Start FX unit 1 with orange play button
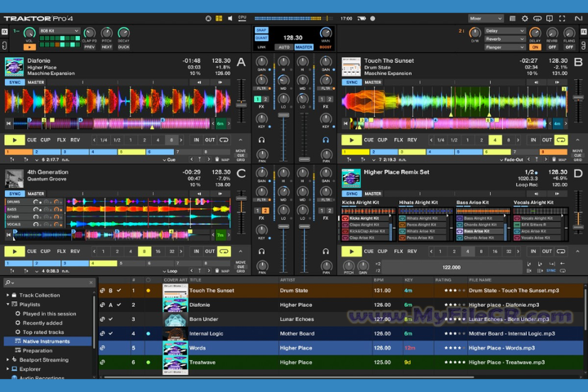Image resolution: width=588 pixels, height=392 pixels. [x=29, y=47]
